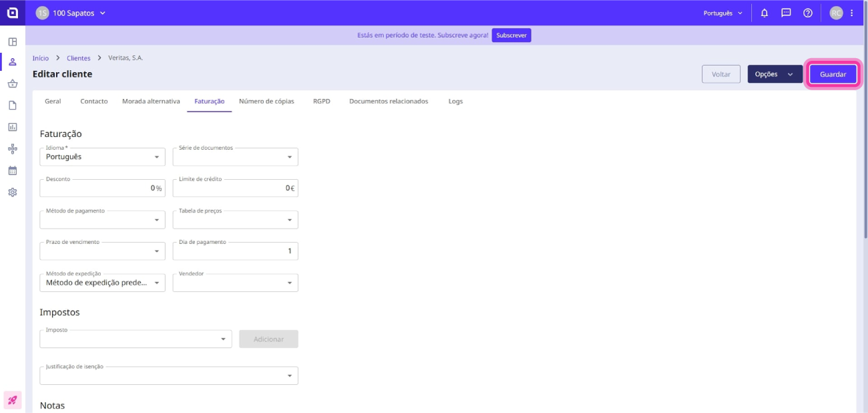Open the Tabela de preços dropdown
This screenshot has height=413, width=868.
point(235,219)
